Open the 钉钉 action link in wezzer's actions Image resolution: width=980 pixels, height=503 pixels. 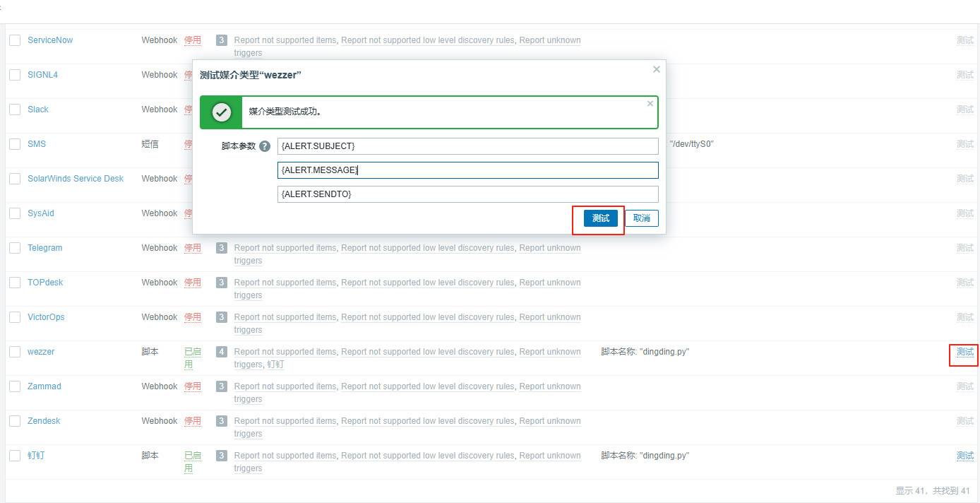coord(275,365)
